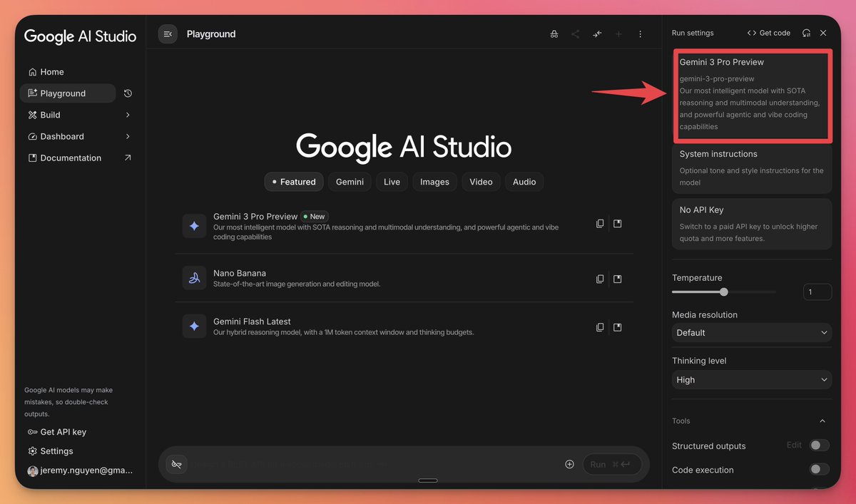Click the Run button
856x504 pixels.
pyautogui.click(x=612, y=464)
